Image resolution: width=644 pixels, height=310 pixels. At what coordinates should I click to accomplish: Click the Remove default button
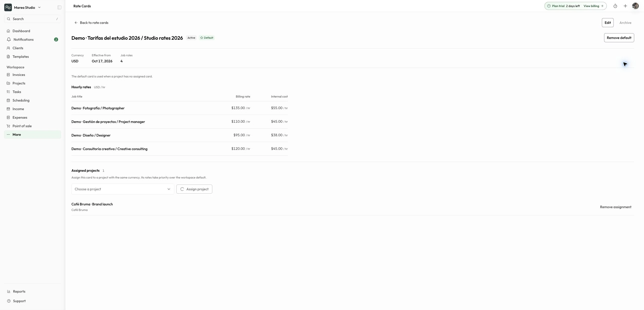click(619, 38)
